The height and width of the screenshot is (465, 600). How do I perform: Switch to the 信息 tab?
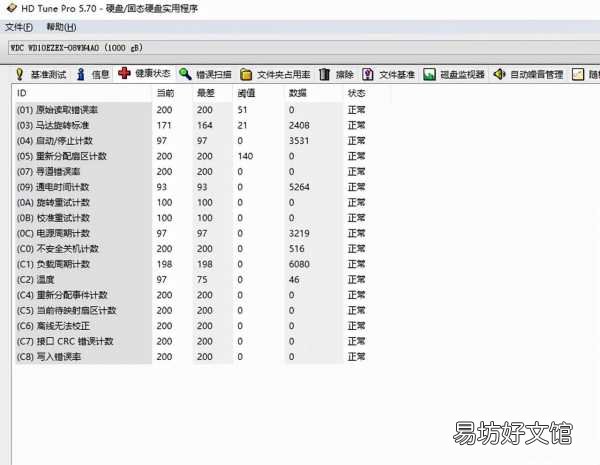101,74
